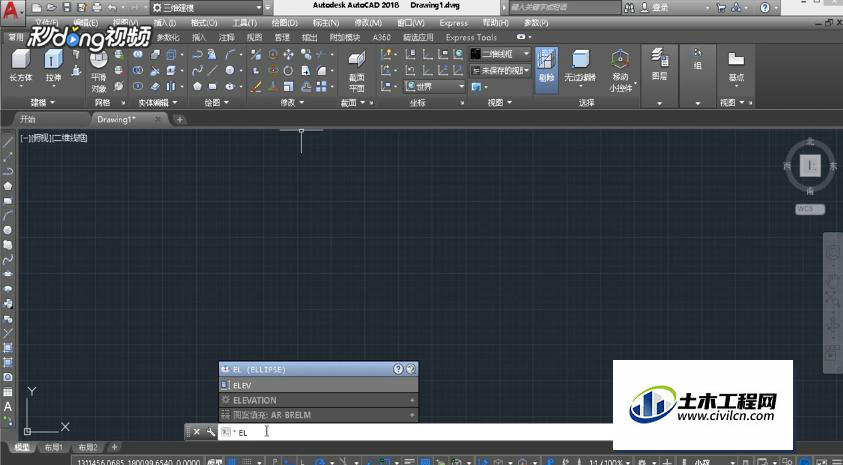Click the customize wrench icon on command line
This screenshot has height=465, width=843.
211,432
